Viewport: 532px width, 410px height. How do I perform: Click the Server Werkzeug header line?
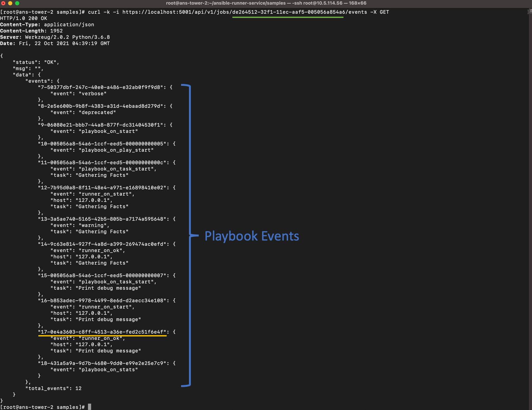pyautogui.click(x=55, y=37)
